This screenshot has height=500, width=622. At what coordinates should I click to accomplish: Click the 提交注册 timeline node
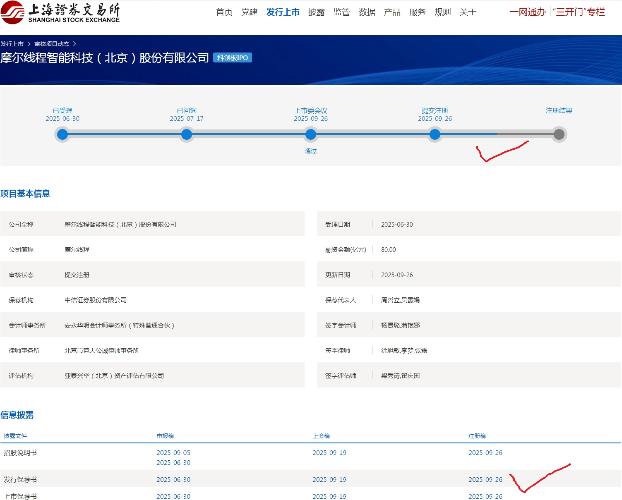[x=435, y=135]
